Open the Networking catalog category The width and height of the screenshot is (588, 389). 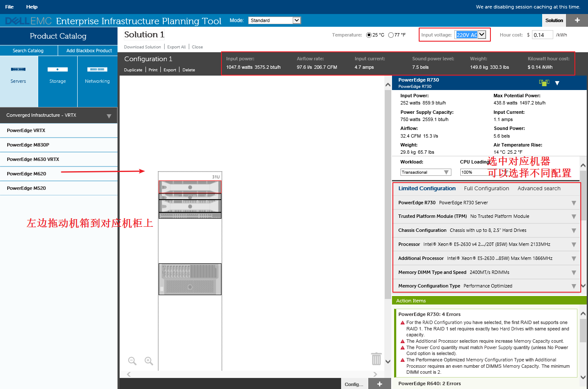tap(97, 81)
